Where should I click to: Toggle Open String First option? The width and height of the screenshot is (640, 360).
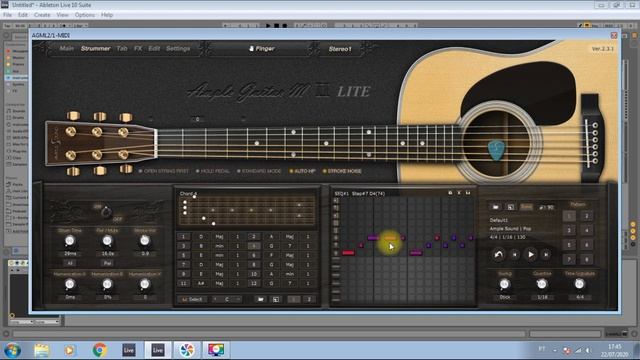(164, 171)
